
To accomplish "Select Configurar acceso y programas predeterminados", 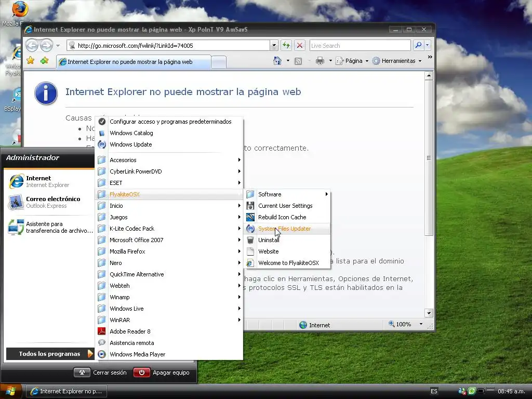I will coord(170,122).
